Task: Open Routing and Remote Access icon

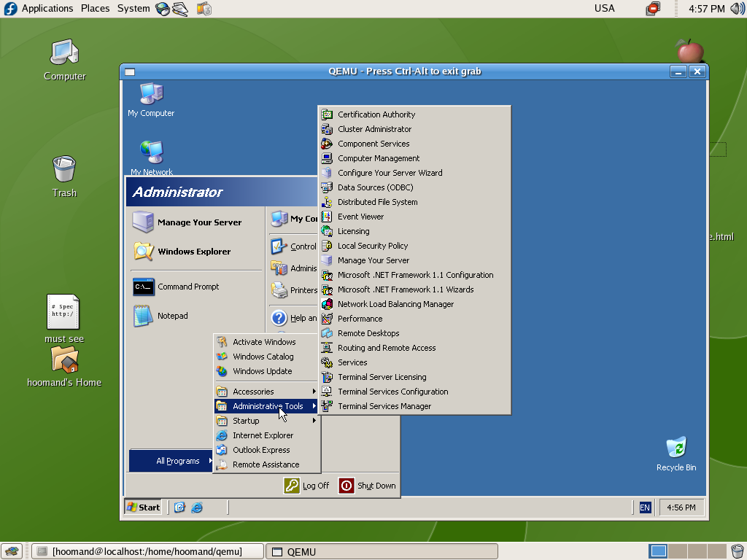Action: [327, 348]
